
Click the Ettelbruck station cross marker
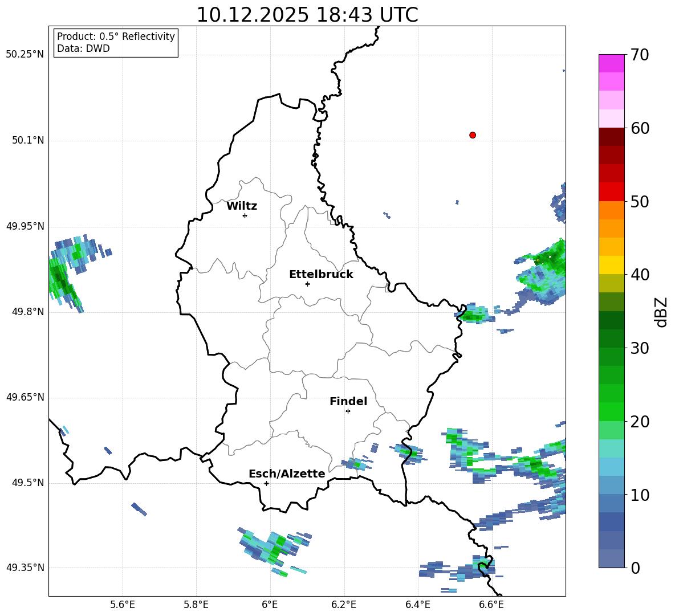tap(307, 284)
